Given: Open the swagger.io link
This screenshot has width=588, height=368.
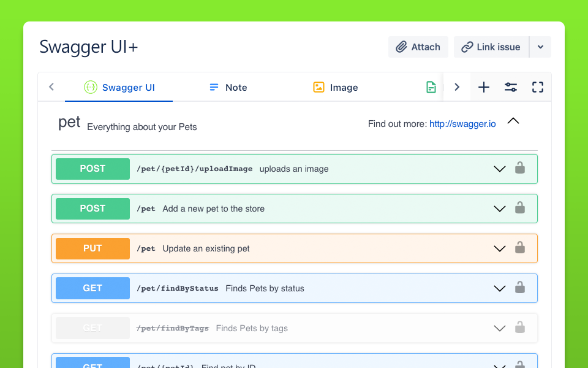Looking at the screenshot, I should tap(462, 124).
